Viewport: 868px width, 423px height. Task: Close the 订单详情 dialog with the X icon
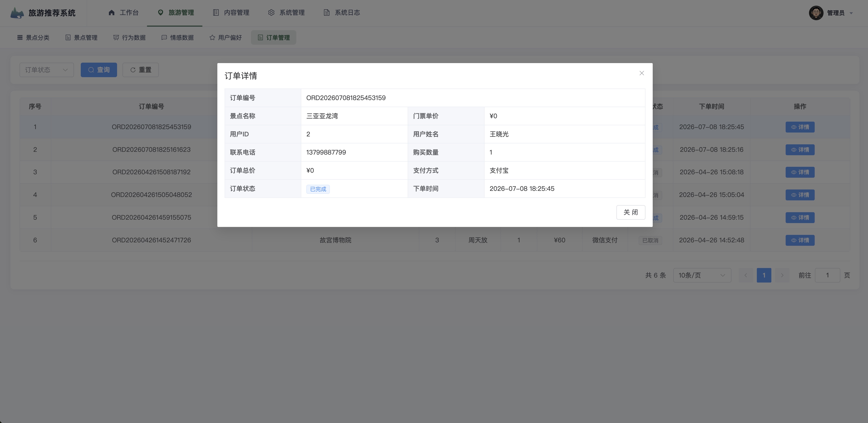pos(642,73)
